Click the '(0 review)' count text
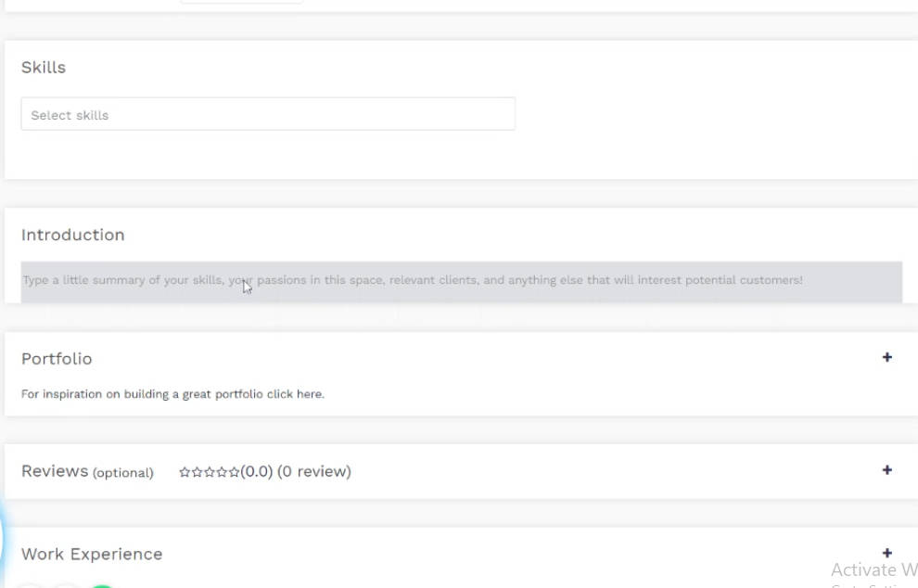This screenshot has height=588, width=918. [x=313, y=471]
